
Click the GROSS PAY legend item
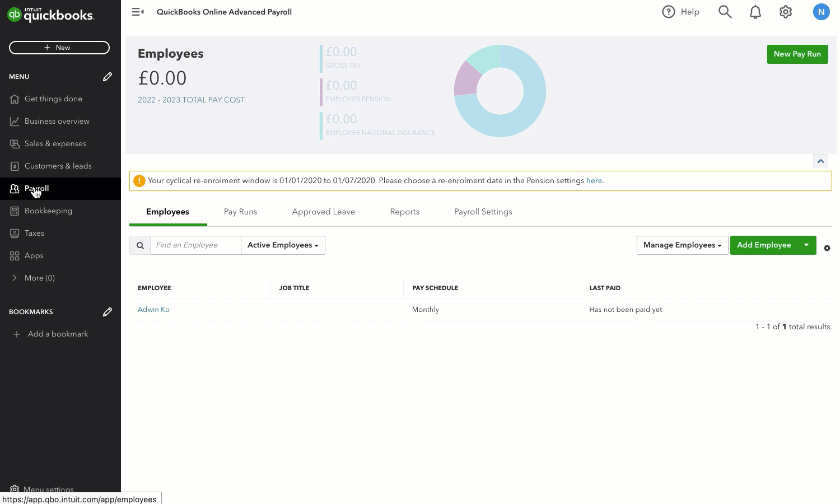[x=342, y=58]
